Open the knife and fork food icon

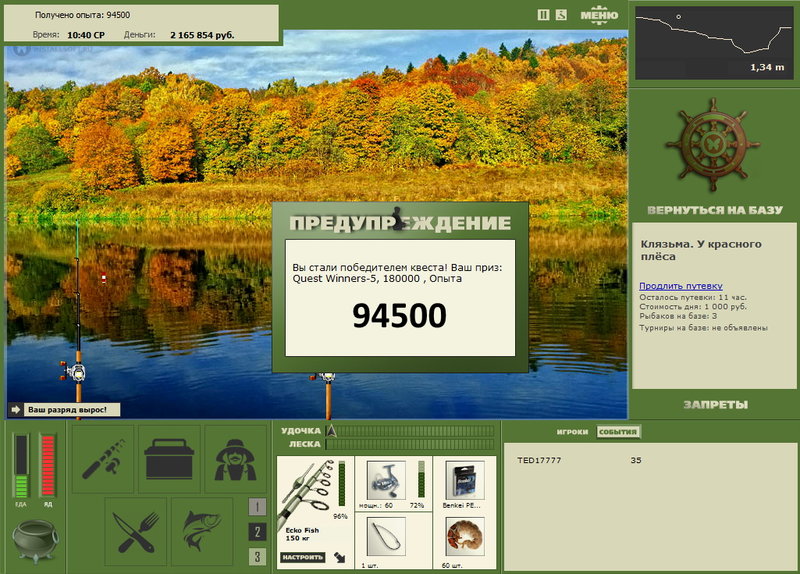click(136, 532)
